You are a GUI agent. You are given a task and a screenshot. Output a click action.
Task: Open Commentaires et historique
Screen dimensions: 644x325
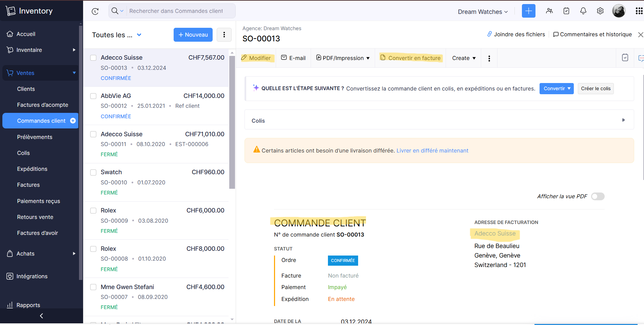pos(592,34)
